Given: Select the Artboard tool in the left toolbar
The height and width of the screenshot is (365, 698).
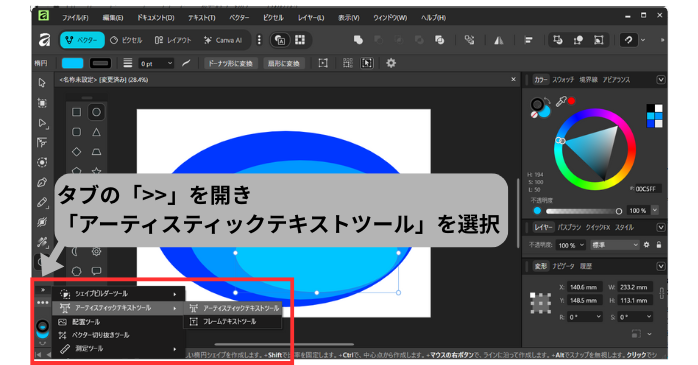Looking at the screenshot, I should click(42, 103).
